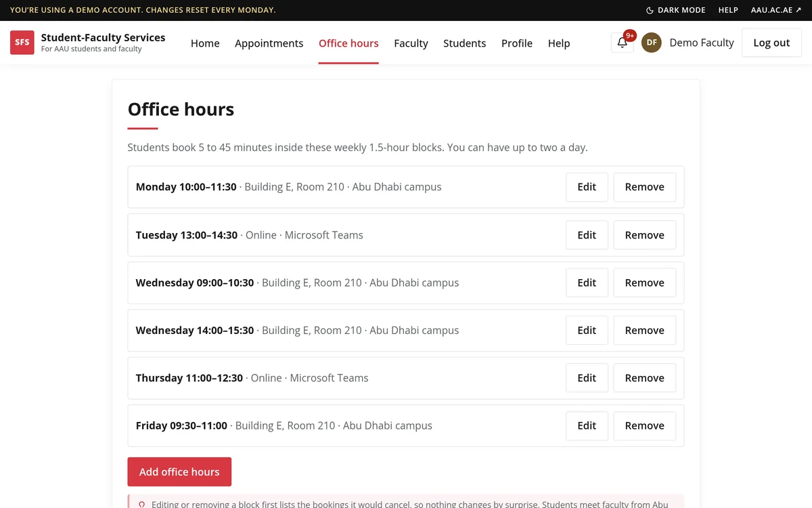Remove the Wednesday 14:00–15:30 block
812x508 pixels.
point(644,331)
